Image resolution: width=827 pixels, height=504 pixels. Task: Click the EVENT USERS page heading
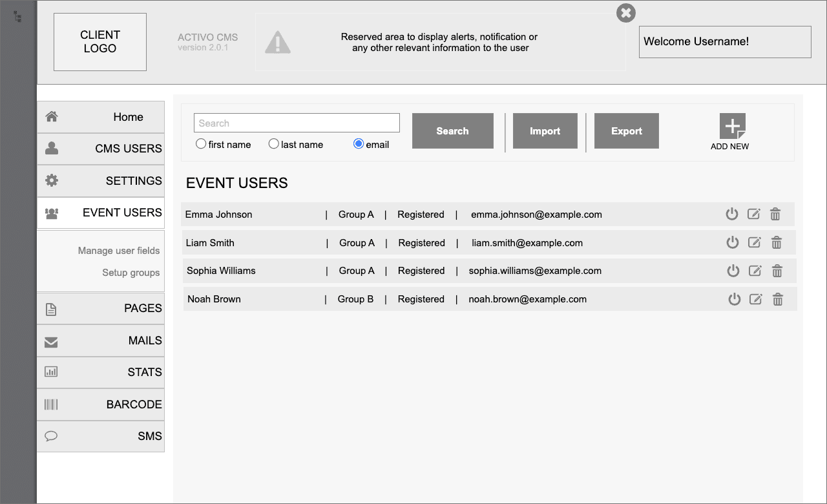[236, 184]
